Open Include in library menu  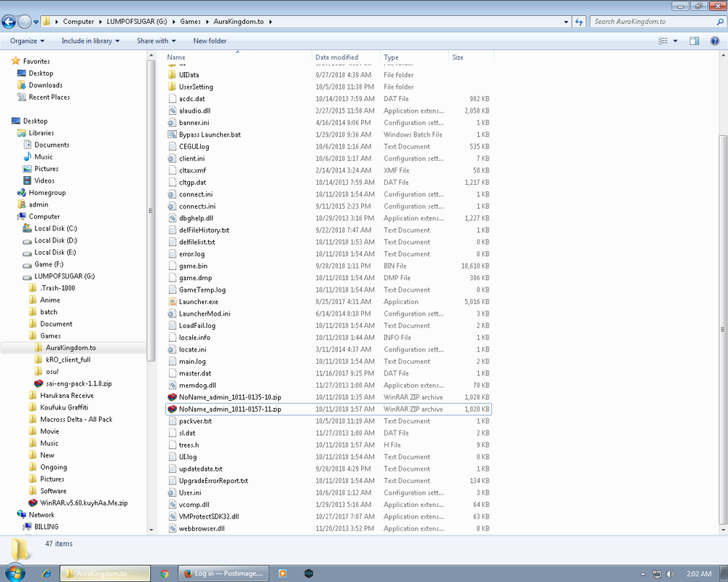tap(90, 41)
